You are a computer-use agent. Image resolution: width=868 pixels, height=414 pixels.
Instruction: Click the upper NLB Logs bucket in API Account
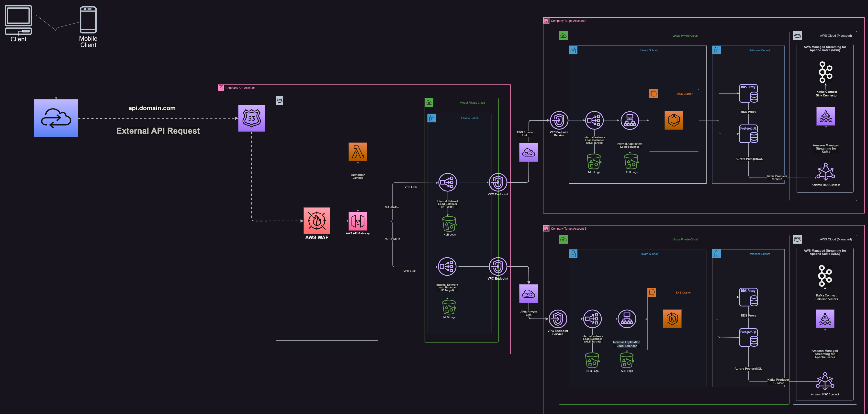(x=449, y=224)
